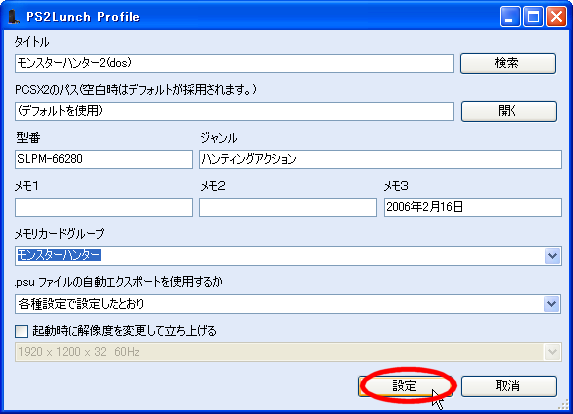Maximize the PS2Lunch Profile window
The image size is (573, 414).
pos(533,17)
